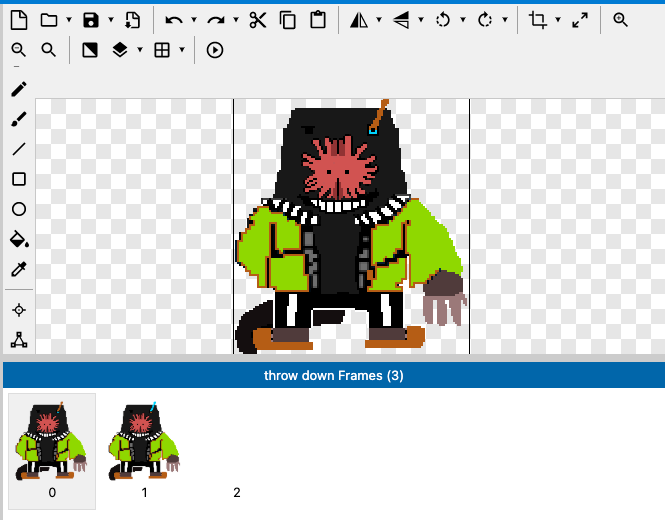Select the Eyedropper color picker tool

[x=19, y=269]
